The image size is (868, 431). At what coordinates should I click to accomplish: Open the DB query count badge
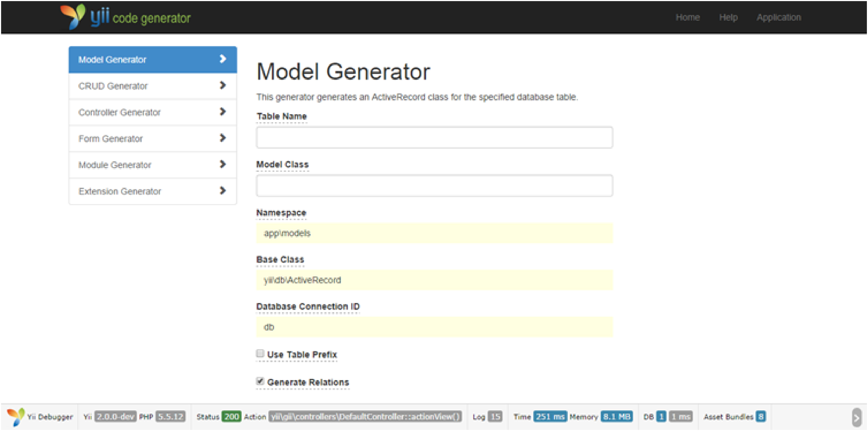(661, 417)
